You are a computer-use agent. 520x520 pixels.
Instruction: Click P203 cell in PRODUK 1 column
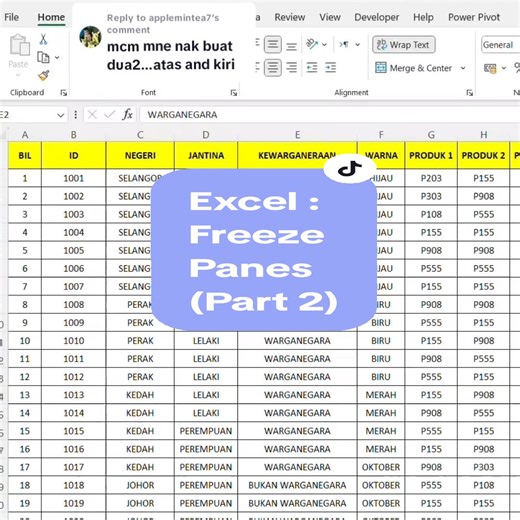[x=431, y=178]
